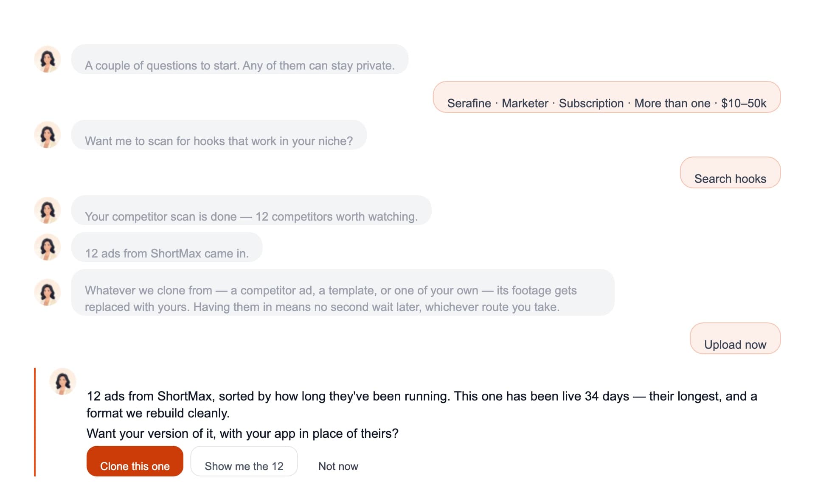The image size is (815, 504).
Task: Click the hooks that work in your niche message
Action: tap(219, 135)
